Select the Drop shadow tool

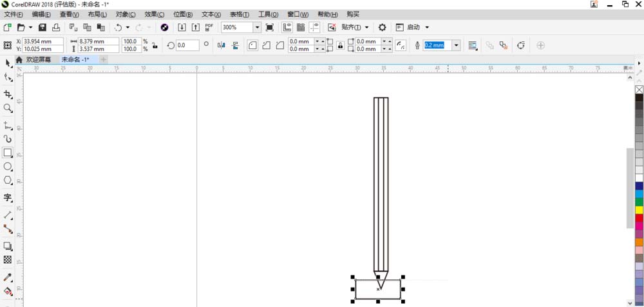(8, 246)
